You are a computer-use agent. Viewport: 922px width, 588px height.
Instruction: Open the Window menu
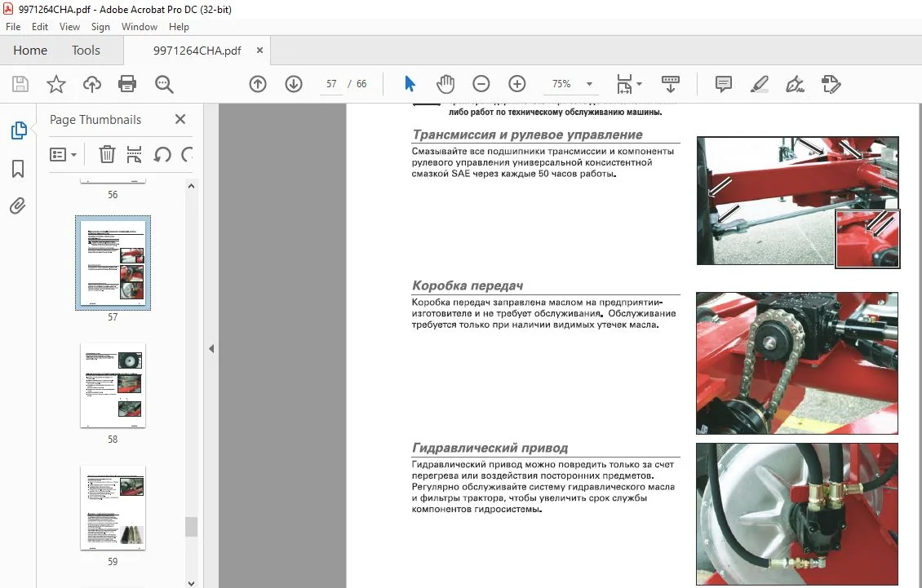click(x=139, y=26)
